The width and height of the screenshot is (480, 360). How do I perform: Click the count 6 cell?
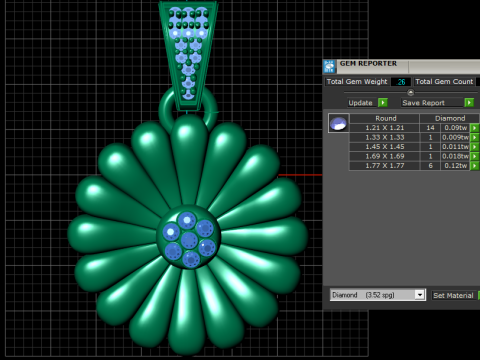pyautogui.click(x=430, y=166)
